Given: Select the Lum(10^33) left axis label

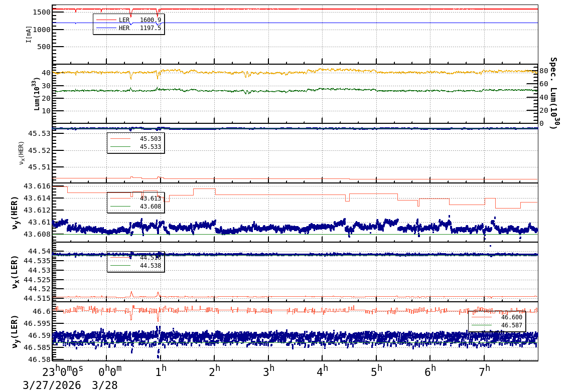Looking at the screenshot, I should point(37,94).
